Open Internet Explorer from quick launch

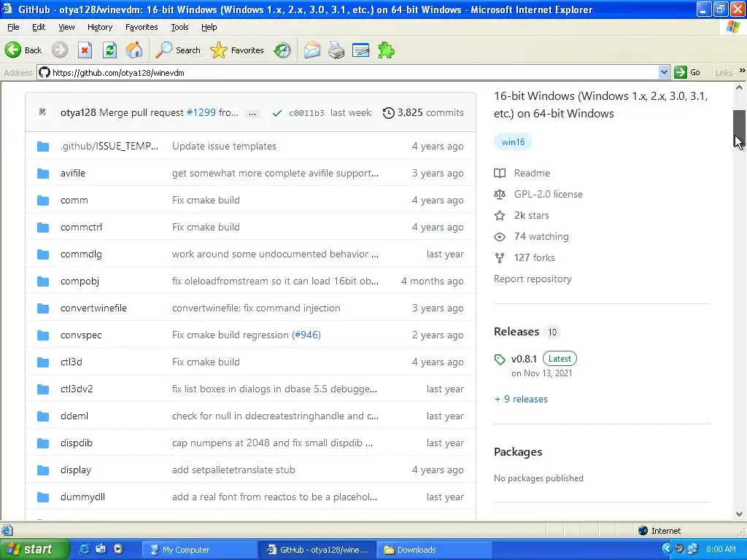coord(84,549)
